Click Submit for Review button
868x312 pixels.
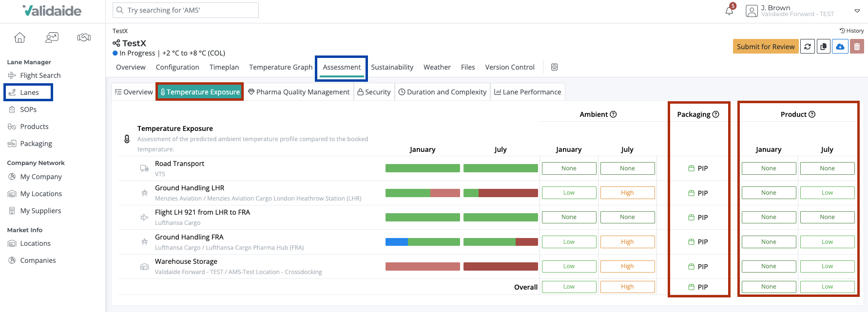point(766,47)
